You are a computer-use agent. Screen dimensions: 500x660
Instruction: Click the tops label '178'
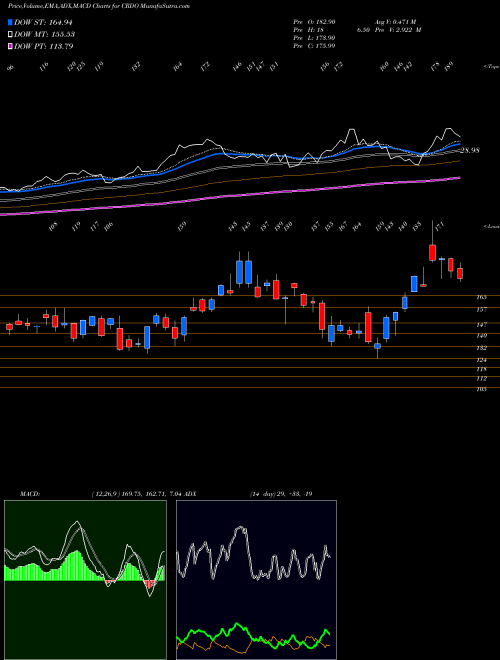click(x=435, y=66)
